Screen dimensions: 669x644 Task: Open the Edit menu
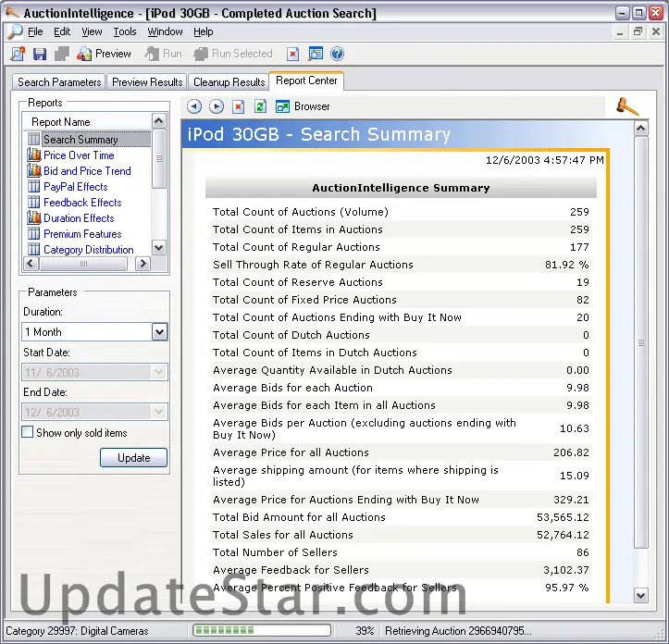[62, 32]
